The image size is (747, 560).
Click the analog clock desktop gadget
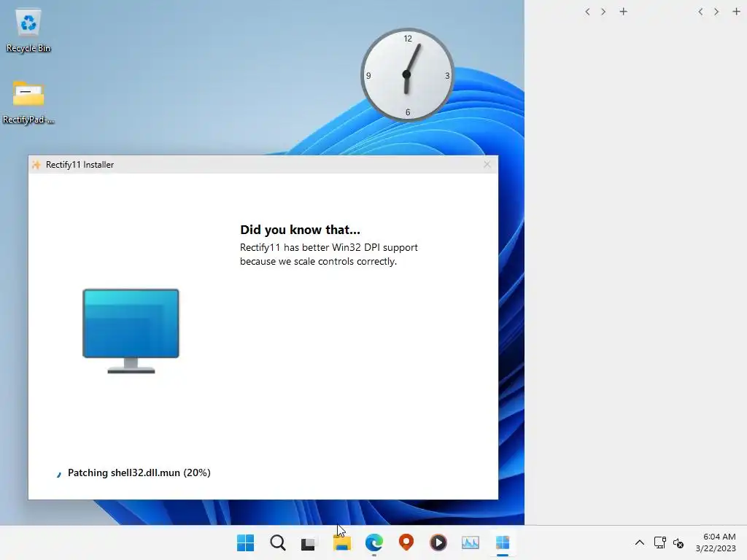pos(407,75)
